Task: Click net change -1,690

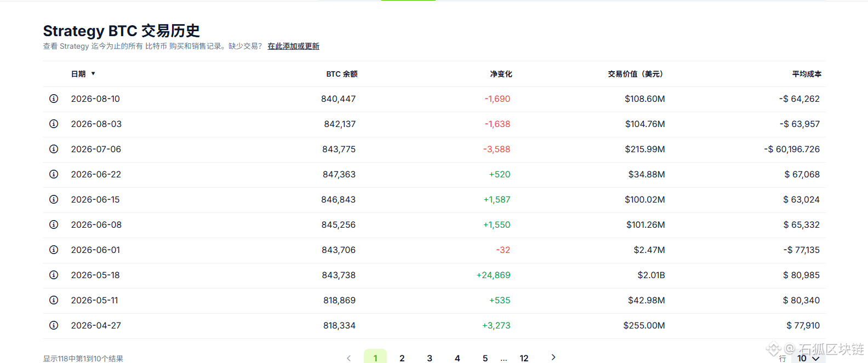Action: [498, 99]
